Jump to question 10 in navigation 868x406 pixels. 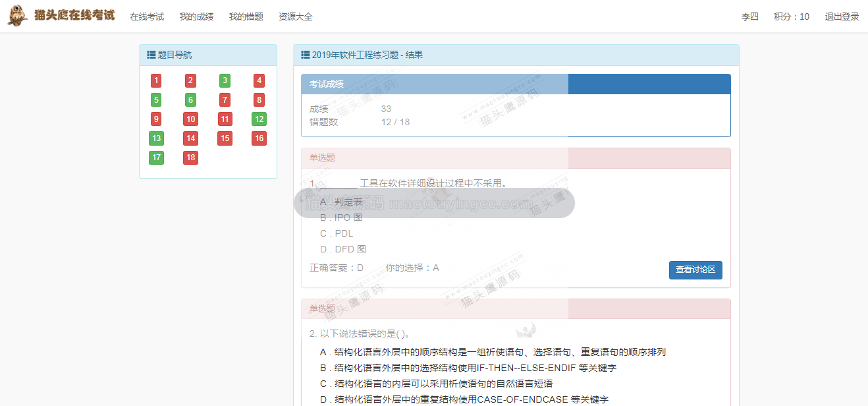[190, 119]
